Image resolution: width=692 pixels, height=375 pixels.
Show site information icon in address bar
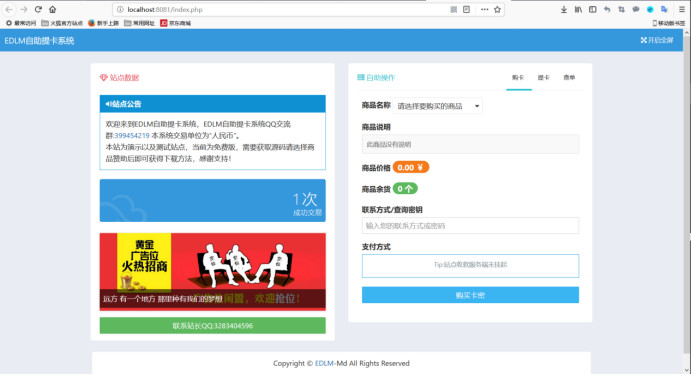tap(120, 9)
